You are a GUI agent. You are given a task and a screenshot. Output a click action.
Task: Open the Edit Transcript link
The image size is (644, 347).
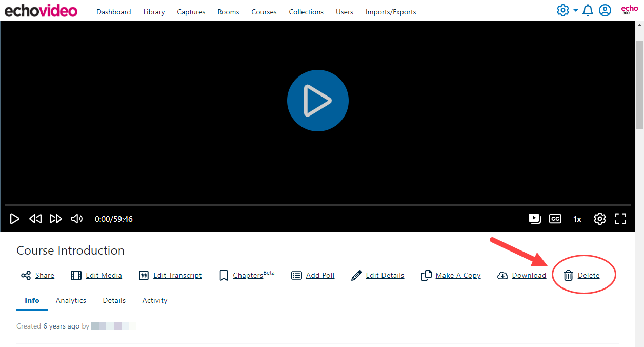177,276
